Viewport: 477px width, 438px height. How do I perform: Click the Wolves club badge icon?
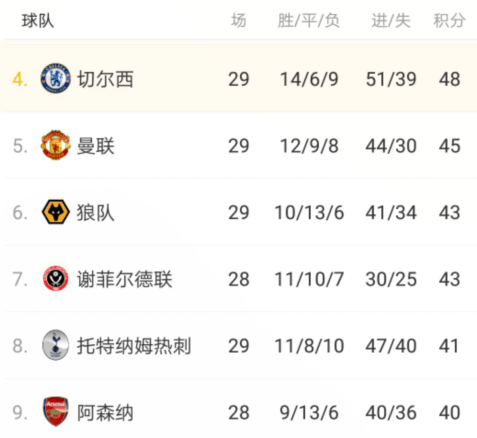(x=56, y=212)
